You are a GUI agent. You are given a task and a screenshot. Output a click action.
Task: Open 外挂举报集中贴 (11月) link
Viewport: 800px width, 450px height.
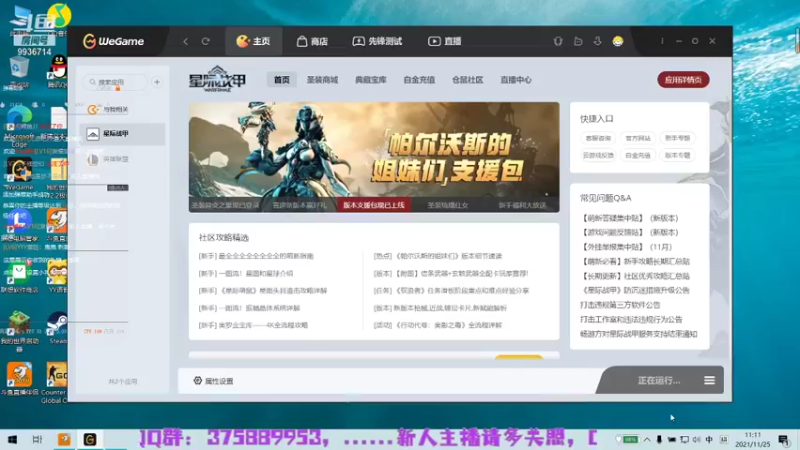tap(626, 247)
